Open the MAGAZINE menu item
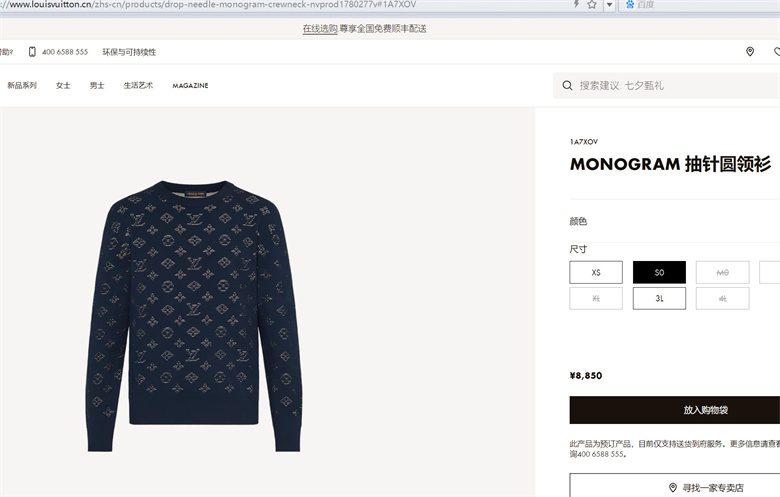780x497 pixels. click(x=190, y=86)
